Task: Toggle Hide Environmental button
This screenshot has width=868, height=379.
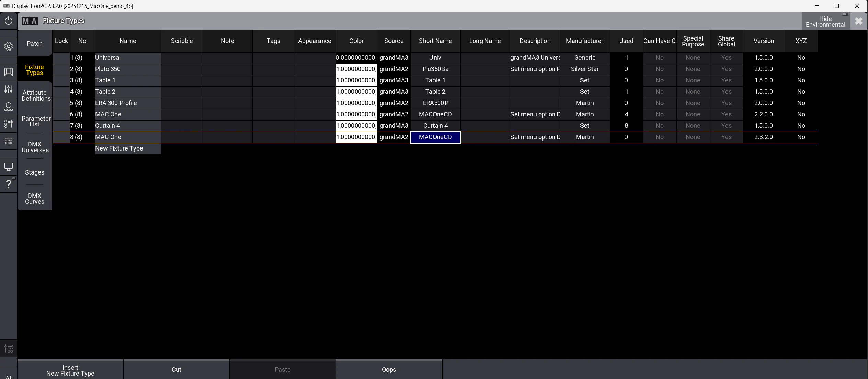Action: click(825, 21)
